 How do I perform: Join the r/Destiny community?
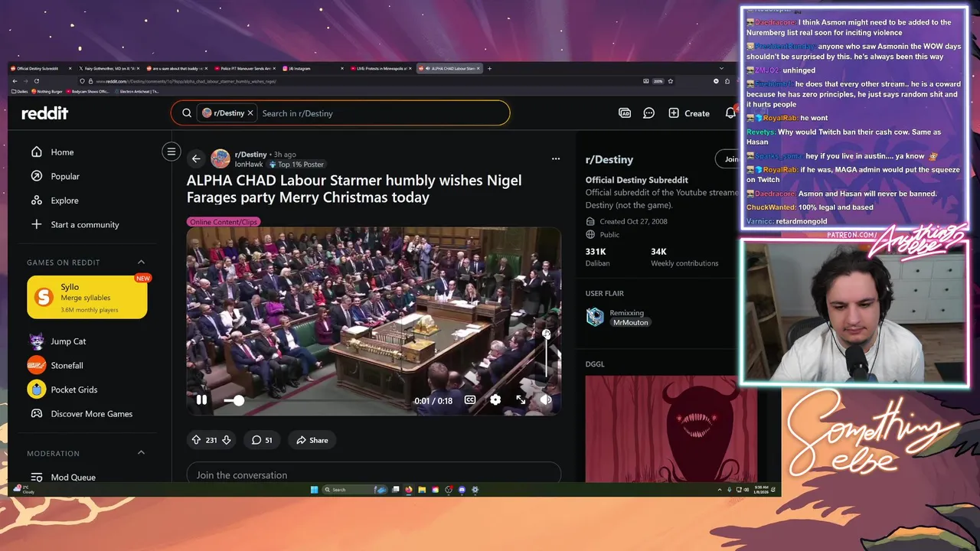pyautogui.click(x=728, y=159)
